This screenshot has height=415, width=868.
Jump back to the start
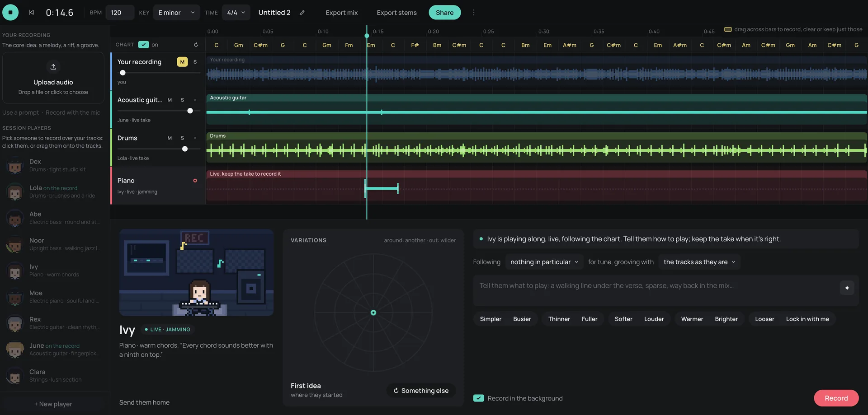click(x=31, y=13)
